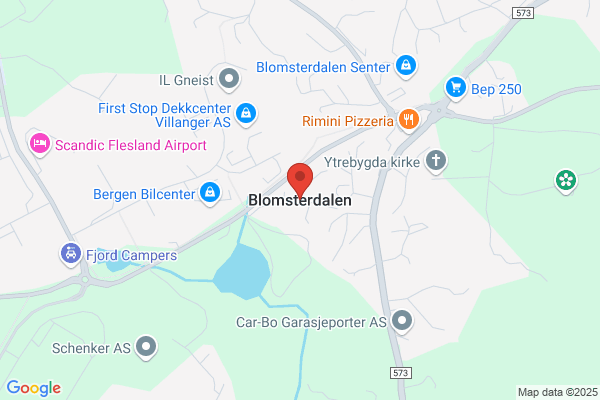Image resolution: width=600 pixels, height=400 pixels.
Task: Click the IL Gneist place marker
Action: (229, 79)
